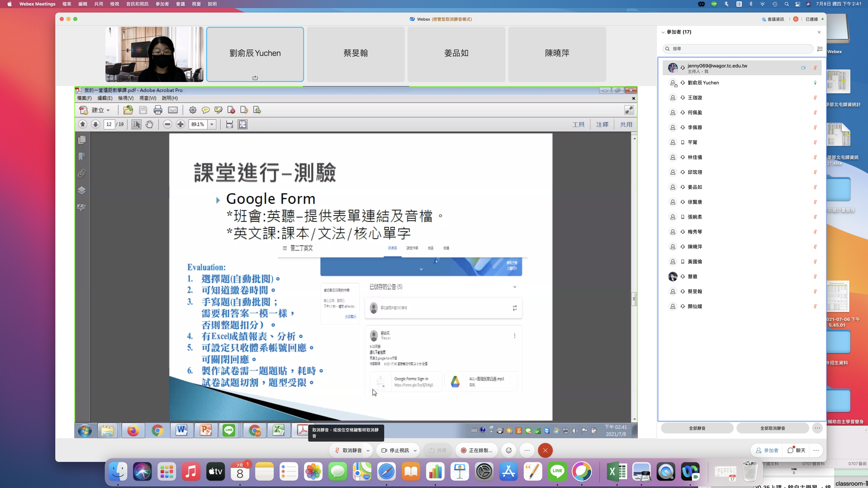Click the 會議資訊 meeting info icon
The width and height of the screenshot is (868, 488).
(x=764, y=19)
